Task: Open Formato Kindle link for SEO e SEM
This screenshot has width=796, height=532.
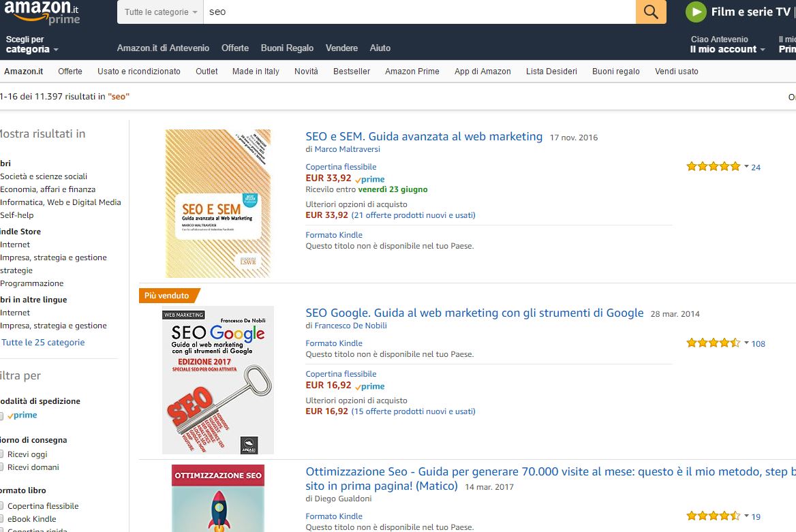Action: (334, 235)
